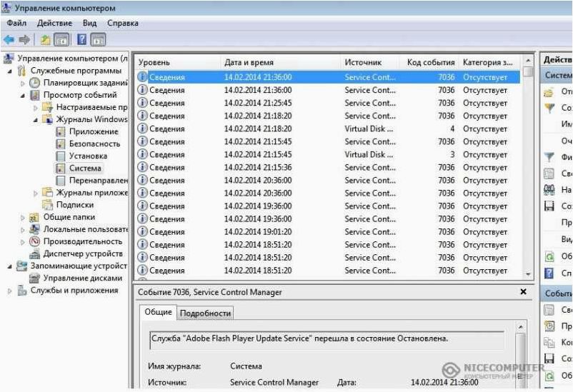
Task: Sort by the Код события column header
Action: pos(431,62)
